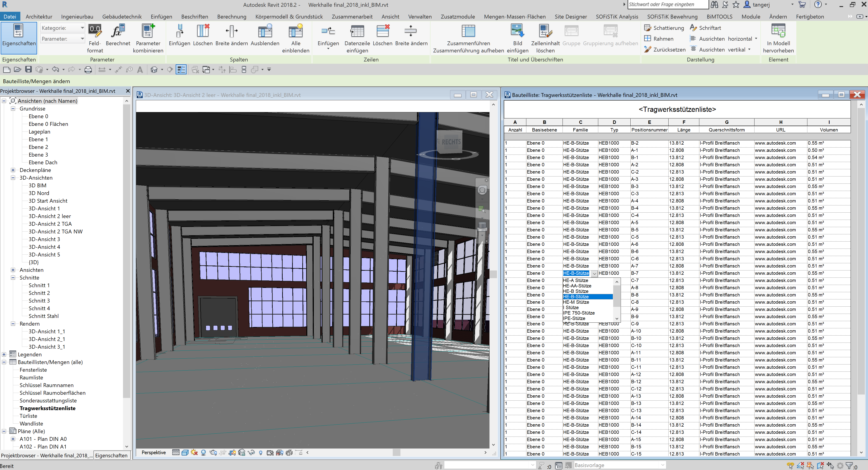The height and width of the screenshot is (470, 868).
Task: Toggle temporary hide/isolate glasses icon
Action: (251, 453)
